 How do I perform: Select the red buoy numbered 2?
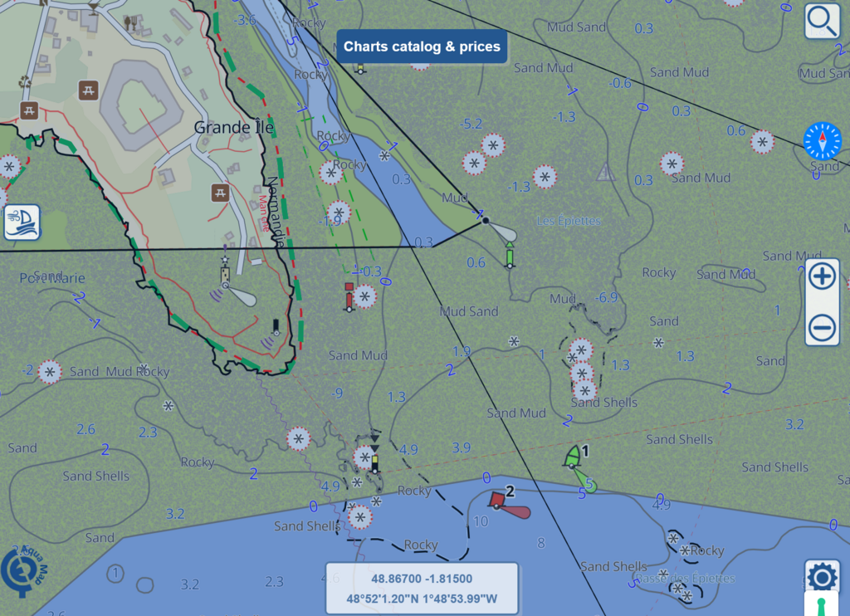[x=496, y=500]
